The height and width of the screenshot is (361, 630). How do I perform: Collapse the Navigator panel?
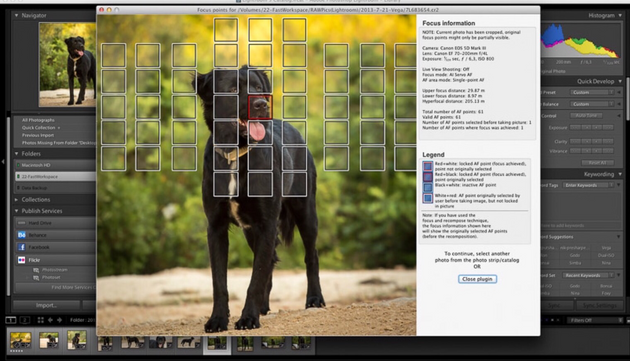[x=16, y=15]
